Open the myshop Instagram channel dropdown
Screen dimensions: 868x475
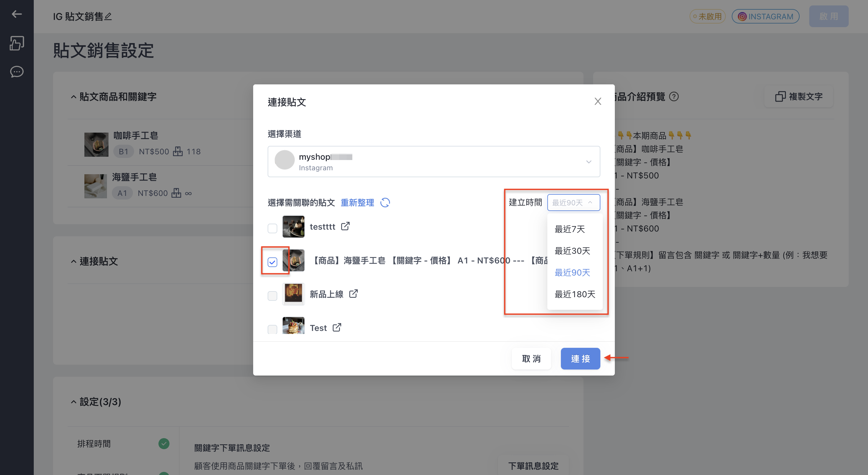434,162
